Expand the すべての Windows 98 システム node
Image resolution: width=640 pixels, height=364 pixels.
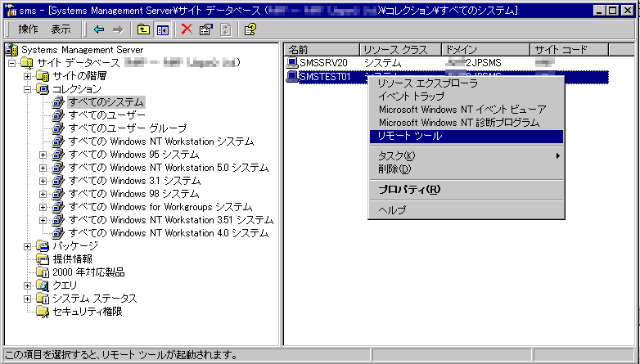[x=43, y=194]
